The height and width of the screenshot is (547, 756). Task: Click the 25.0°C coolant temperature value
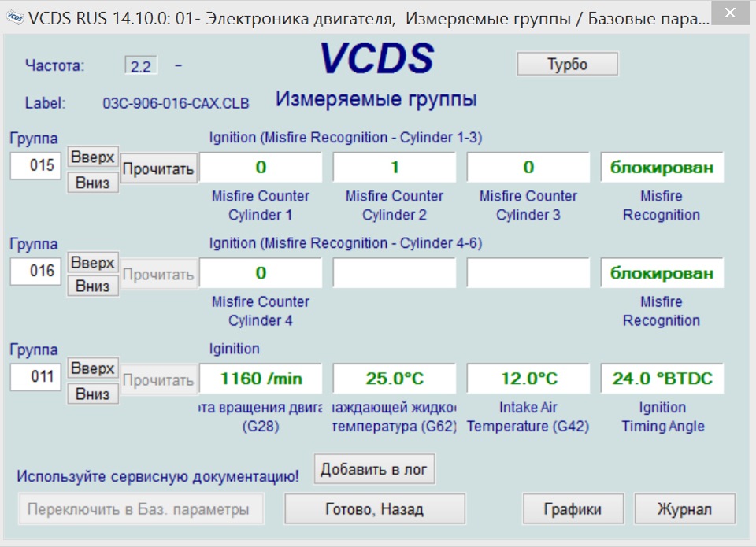pyautogui.click(x=395, y=379)
